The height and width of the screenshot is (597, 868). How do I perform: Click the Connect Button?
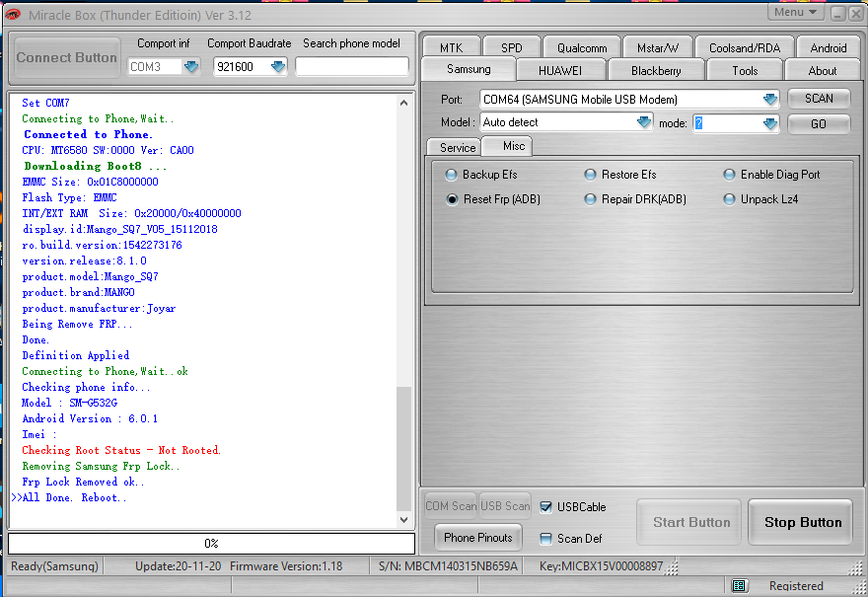point(66,57)
